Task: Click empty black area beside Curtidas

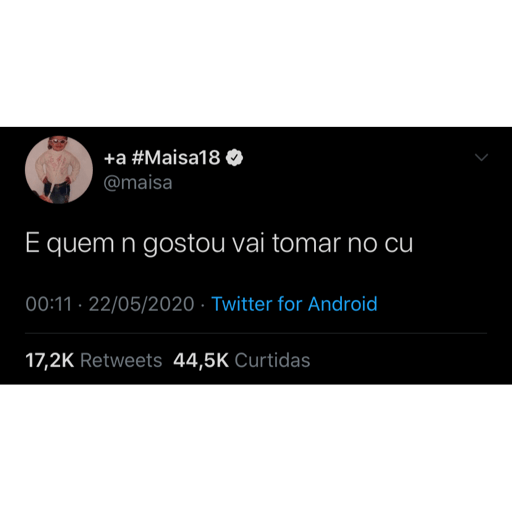Action: (400, 360)
